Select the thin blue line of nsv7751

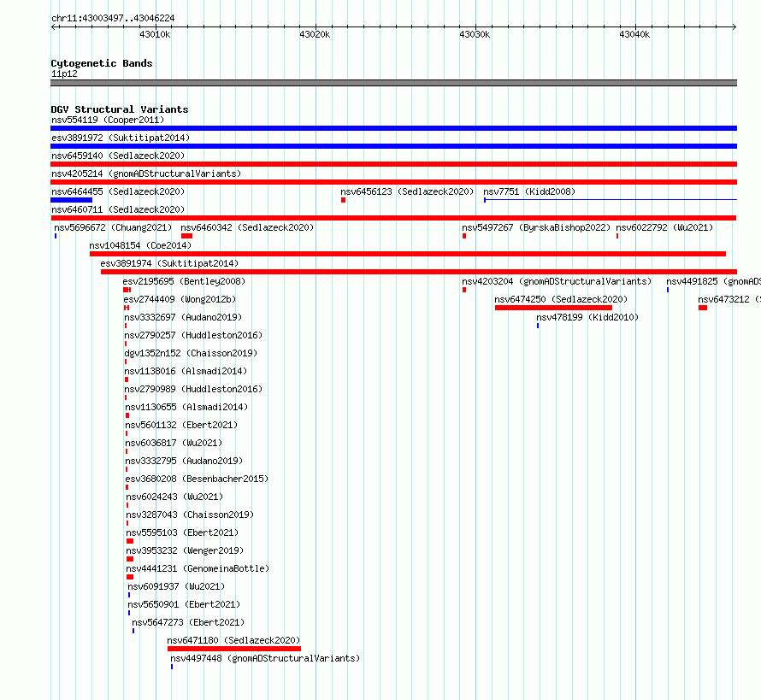[x=611, y=200]
